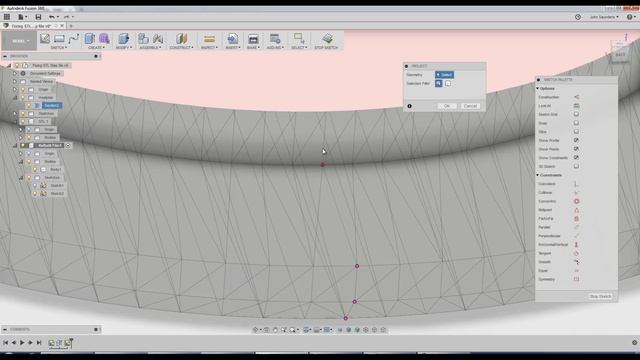
Task: Open the job status clock icon
Action: pos(578,17)
